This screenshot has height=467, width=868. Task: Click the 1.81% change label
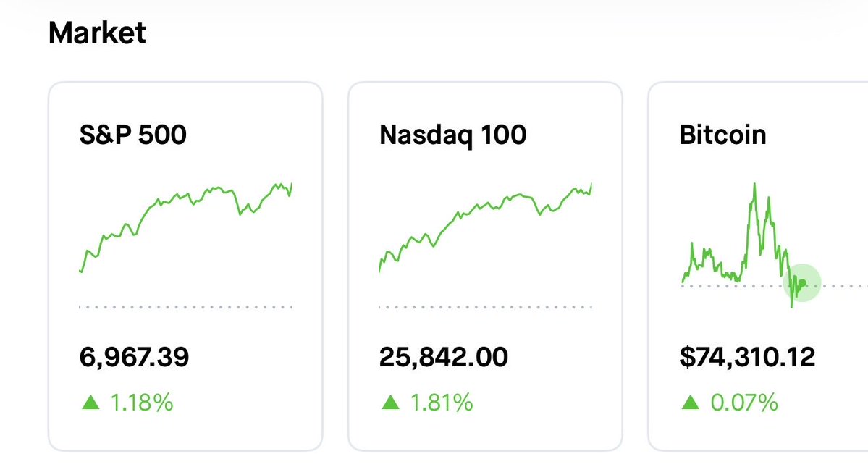(441, 402)
